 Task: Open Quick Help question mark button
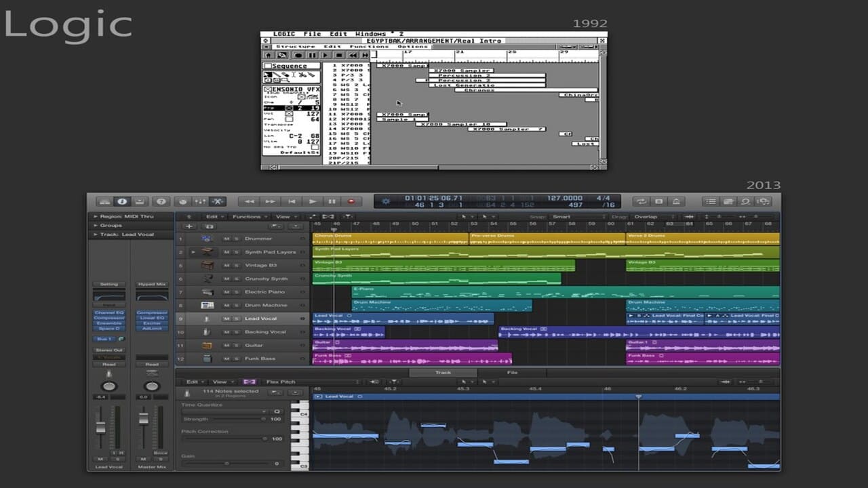(x=161, y=201)
